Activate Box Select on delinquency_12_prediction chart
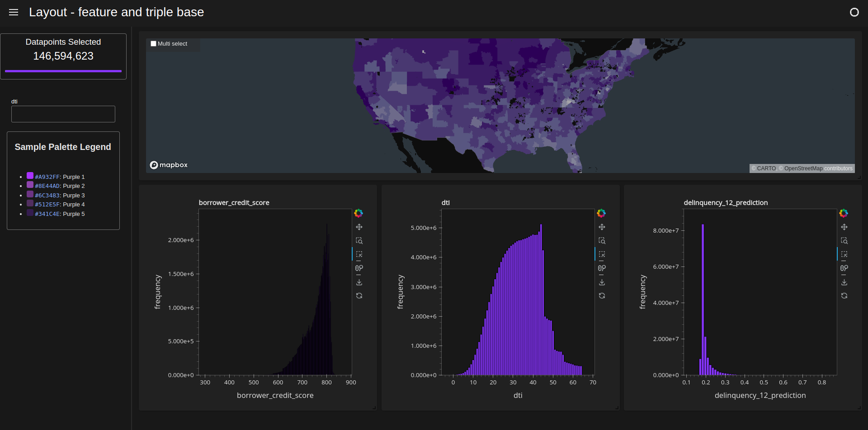 844,254
